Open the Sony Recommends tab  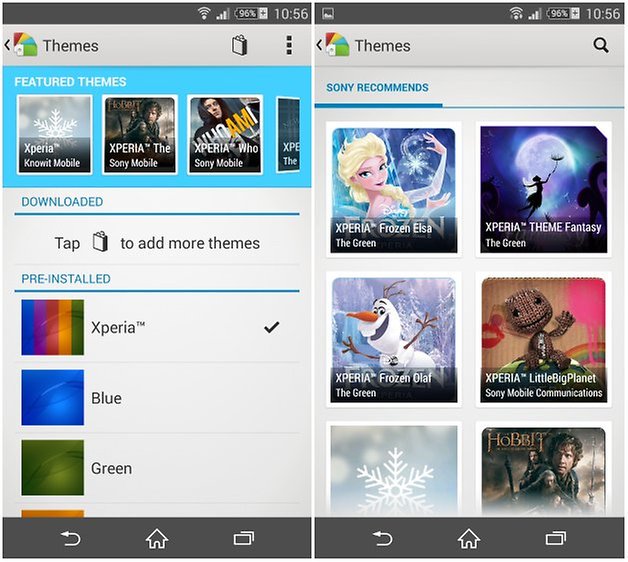377,87
